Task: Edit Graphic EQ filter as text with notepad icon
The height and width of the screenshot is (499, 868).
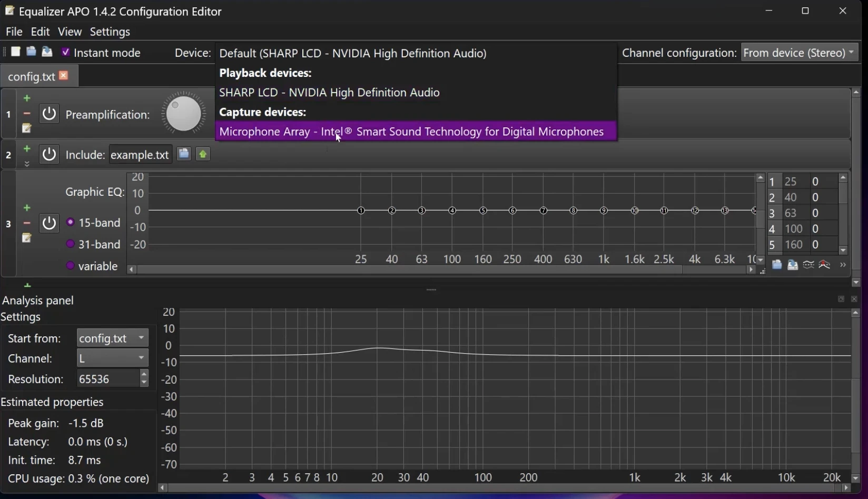Action: click(27, 238)
